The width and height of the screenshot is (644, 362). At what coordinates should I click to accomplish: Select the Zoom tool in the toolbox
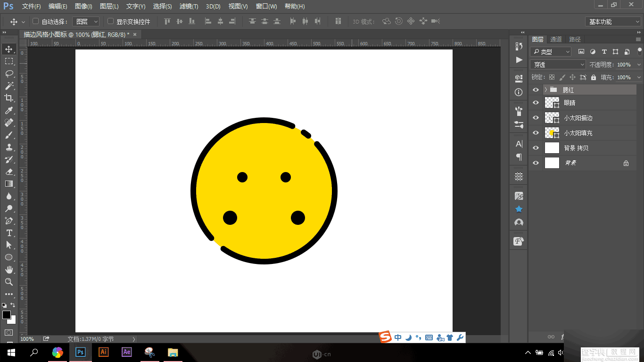pyautogui.click(x=9, y=282)
